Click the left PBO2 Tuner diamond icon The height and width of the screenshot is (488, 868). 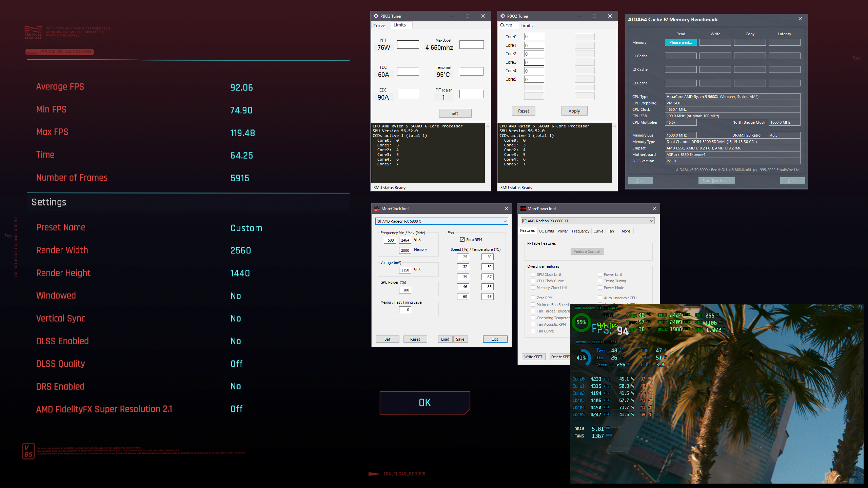pyautogui.click(x=376, y=16)
